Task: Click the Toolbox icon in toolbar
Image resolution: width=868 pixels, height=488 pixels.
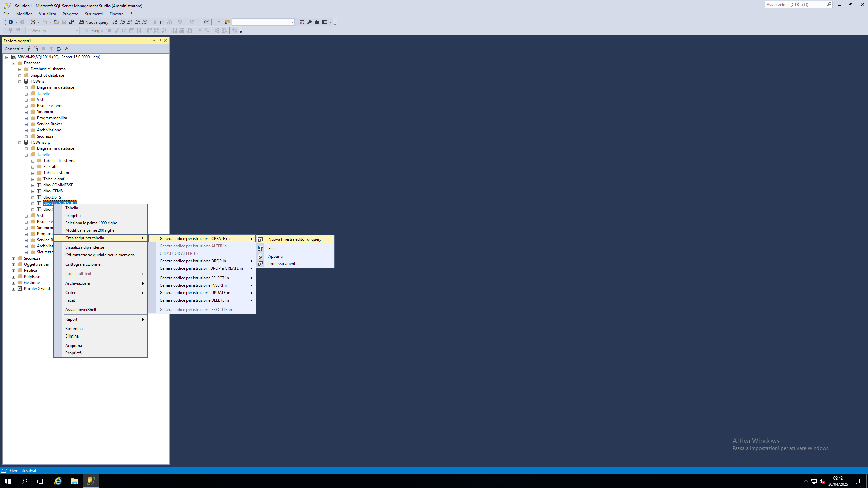Action: point(317,22)
